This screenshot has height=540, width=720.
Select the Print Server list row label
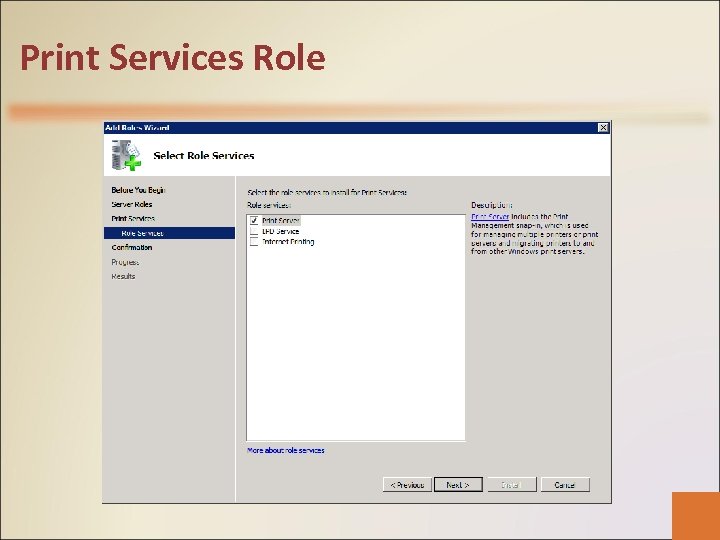coord(281,221)
